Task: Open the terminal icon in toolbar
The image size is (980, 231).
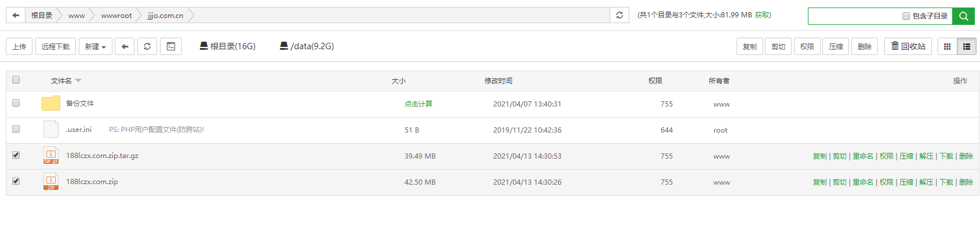Action: tap(171, 46)
